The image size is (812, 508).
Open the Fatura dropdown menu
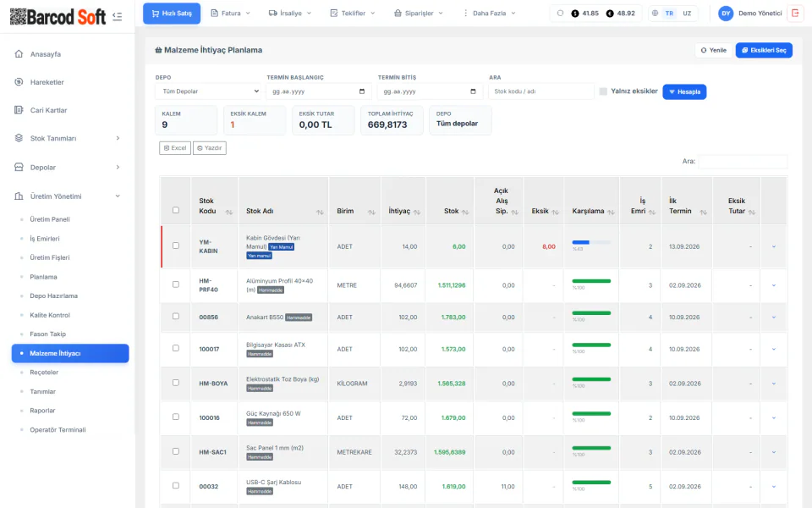(x=230, y=14)
